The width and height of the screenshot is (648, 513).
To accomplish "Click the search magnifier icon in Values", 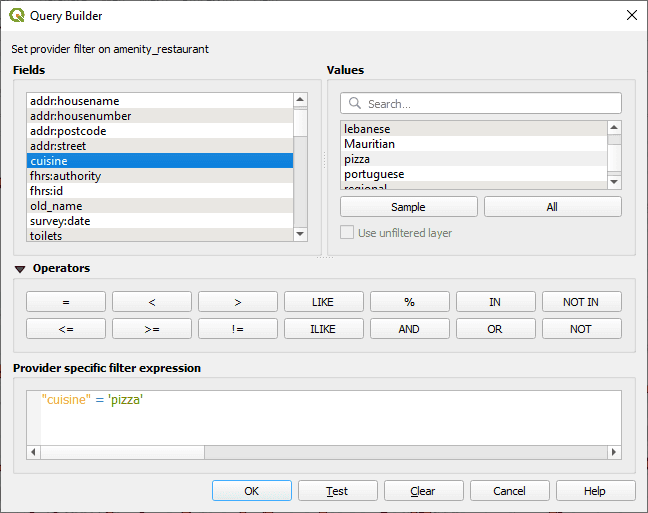I will (x=354, y=104).
